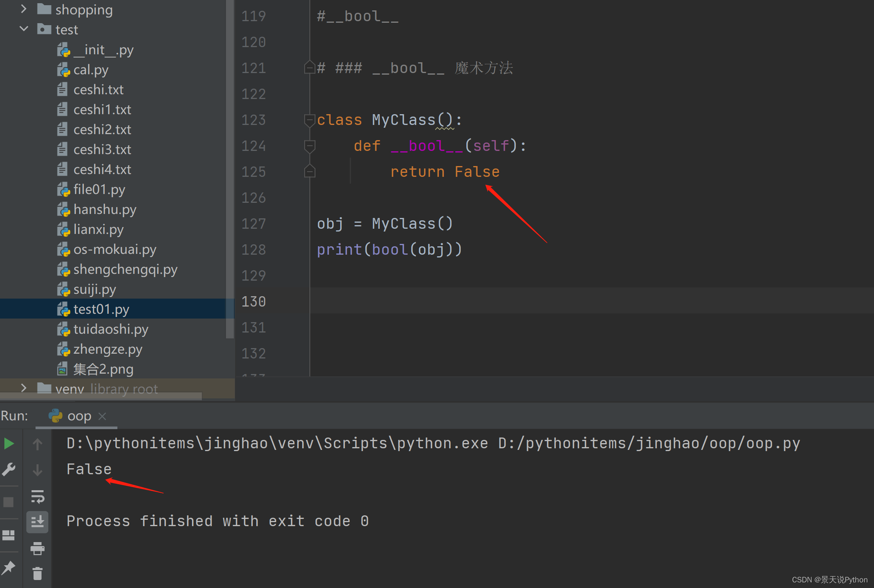
Task: Click 'False' output in Run console
Action: pyautogui.click(x=89, y=469)
